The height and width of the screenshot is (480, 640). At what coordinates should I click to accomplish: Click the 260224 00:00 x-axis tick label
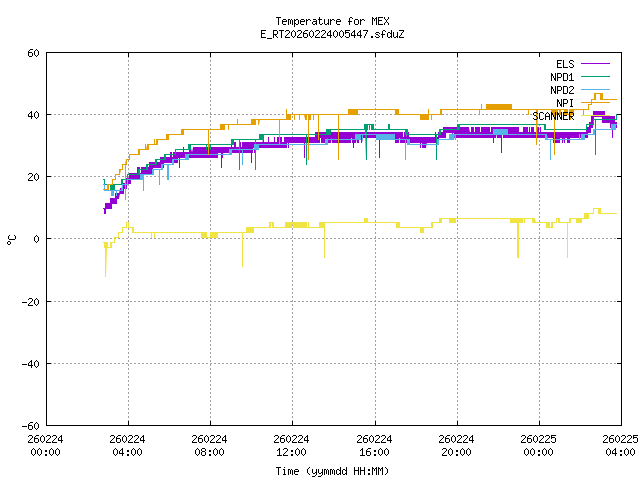[45, 445]
